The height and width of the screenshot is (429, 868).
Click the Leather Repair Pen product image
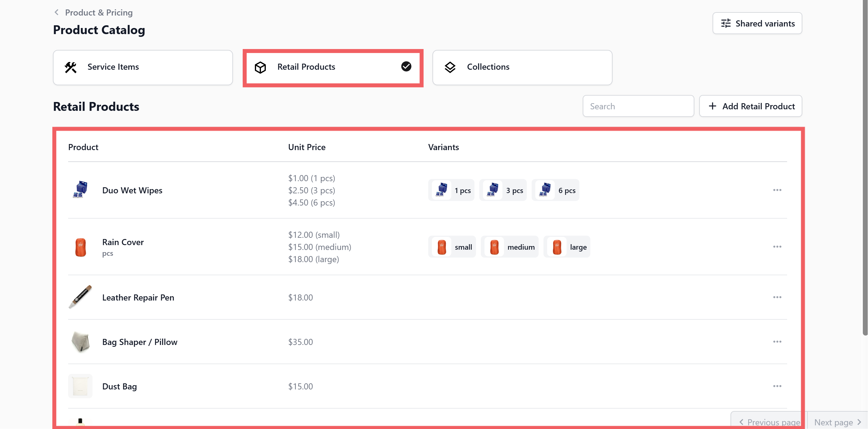(80, 297)
